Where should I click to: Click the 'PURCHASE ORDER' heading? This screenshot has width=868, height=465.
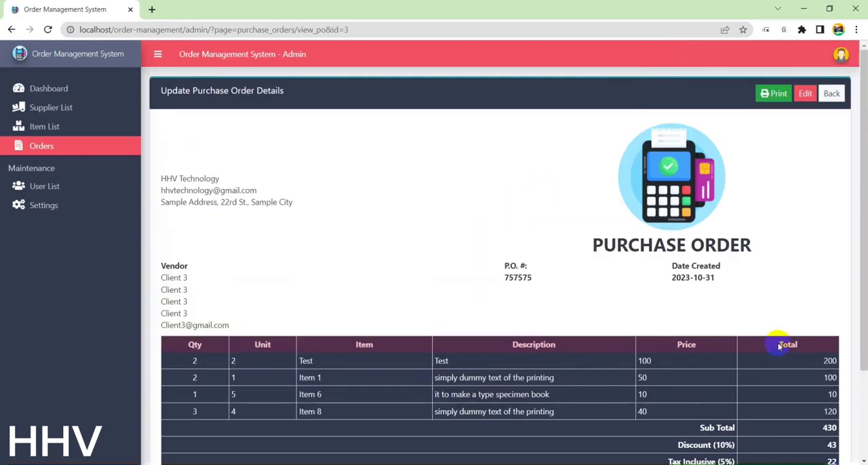671,245
